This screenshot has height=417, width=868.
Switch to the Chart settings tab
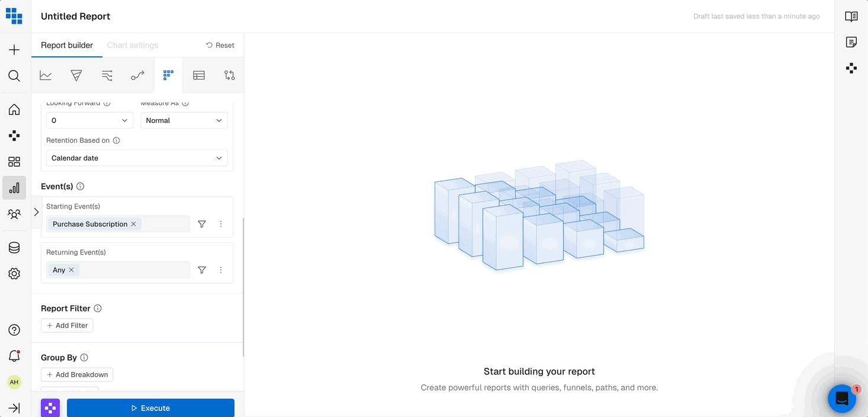tap(133, 45)
